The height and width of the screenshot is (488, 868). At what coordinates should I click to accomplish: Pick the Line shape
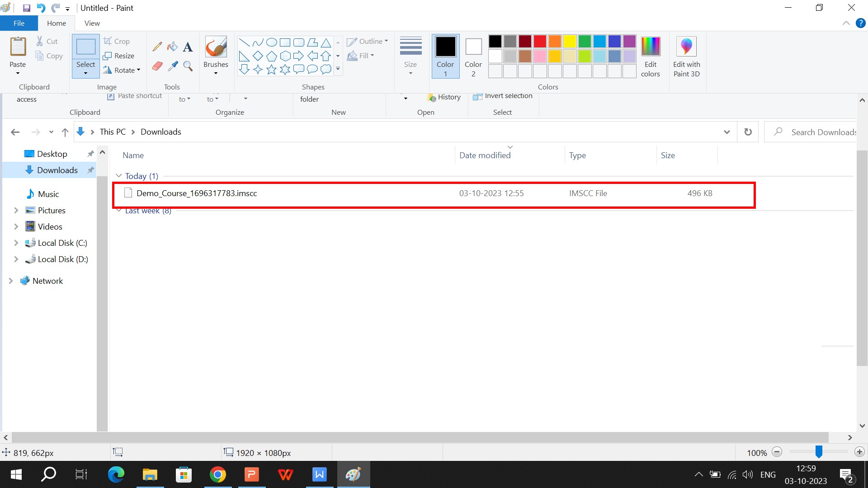(x=244, y=42)
